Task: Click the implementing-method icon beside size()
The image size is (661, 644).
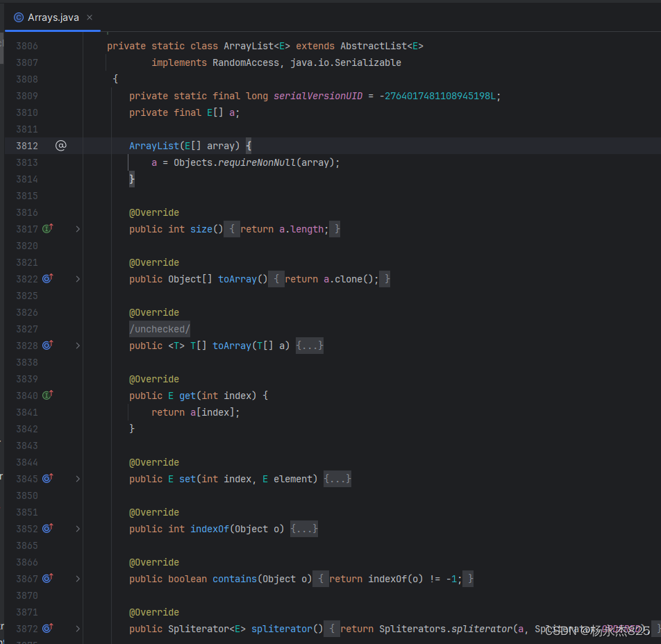Action: (47, 229)
